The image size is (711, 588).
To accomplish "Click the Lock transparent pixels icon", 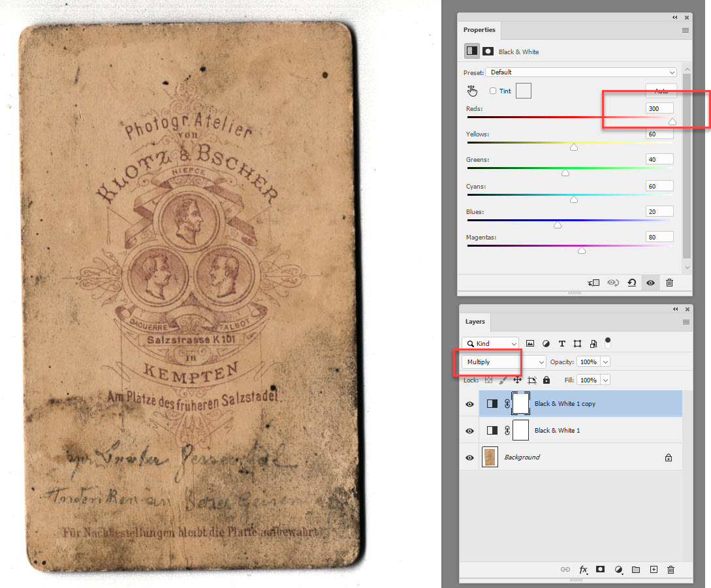I will [x=488, y=379].
